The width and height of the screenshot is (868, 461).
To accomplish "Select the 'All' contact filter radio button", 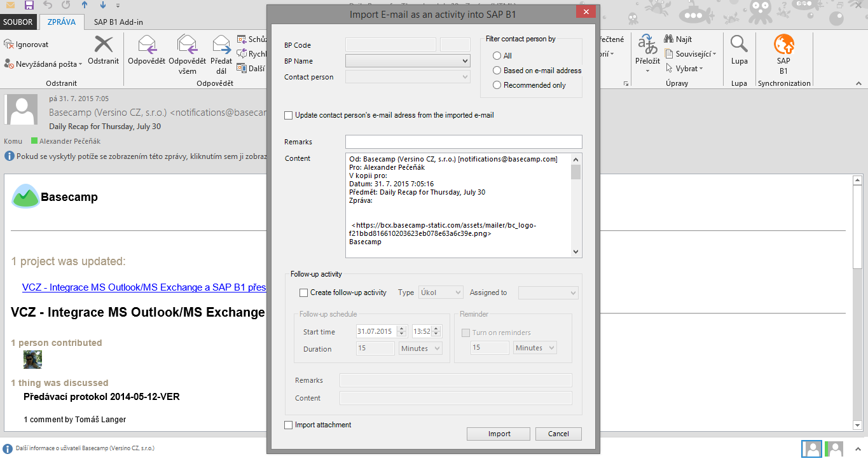I will tap(497, 56).
